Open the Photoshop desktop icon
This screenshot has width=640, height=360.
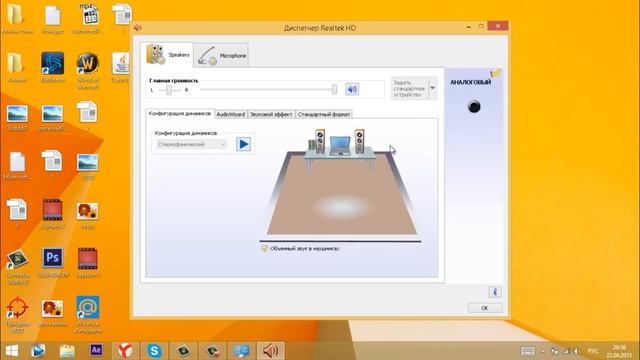tap(52, 263)
